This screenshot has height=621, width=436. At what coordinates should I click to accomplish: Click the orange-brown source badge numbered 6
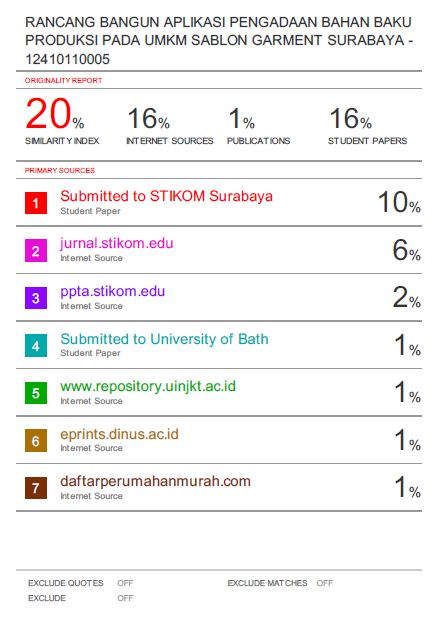[x=36, y=440]
